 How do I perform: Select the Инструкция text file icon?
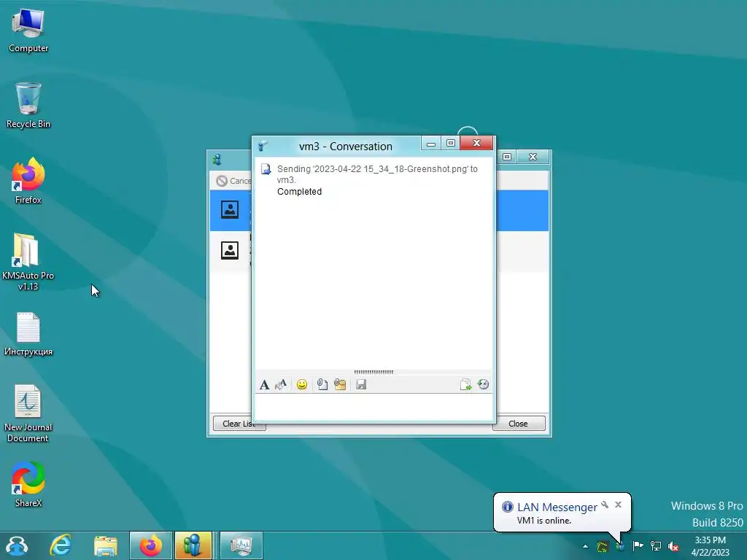pyautogui.click(x=28, y=334)
